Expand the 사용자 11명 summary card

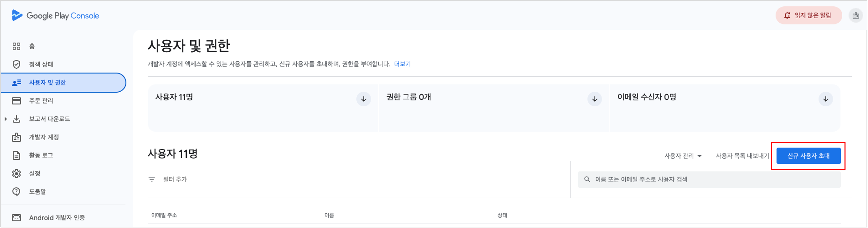[x=363, y=99]
